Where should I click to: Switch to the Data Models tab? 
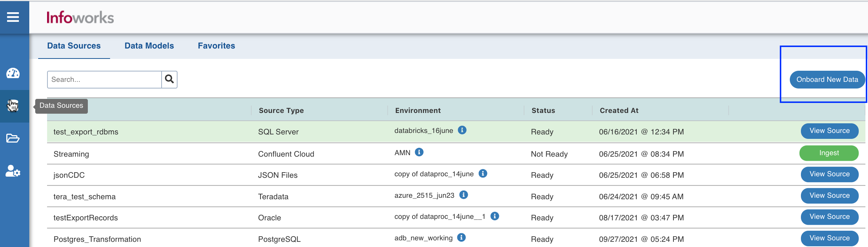coord(149,46)
